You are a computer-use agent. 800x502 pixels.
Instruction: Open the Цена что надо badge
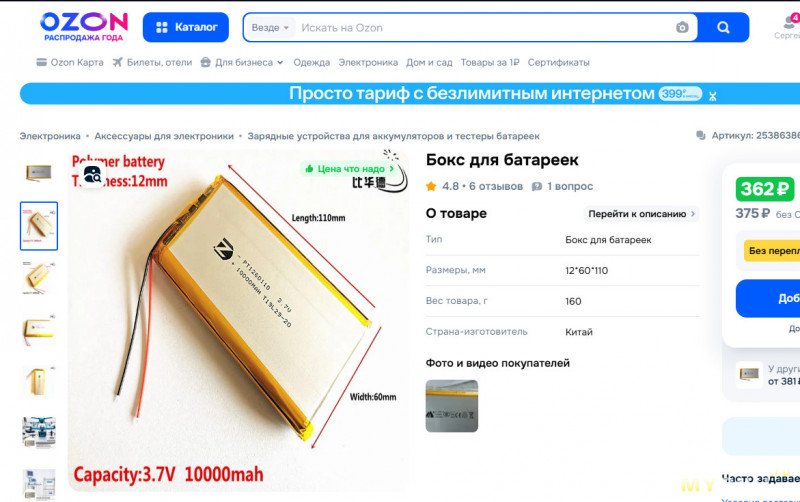click(x=349, y=169)
